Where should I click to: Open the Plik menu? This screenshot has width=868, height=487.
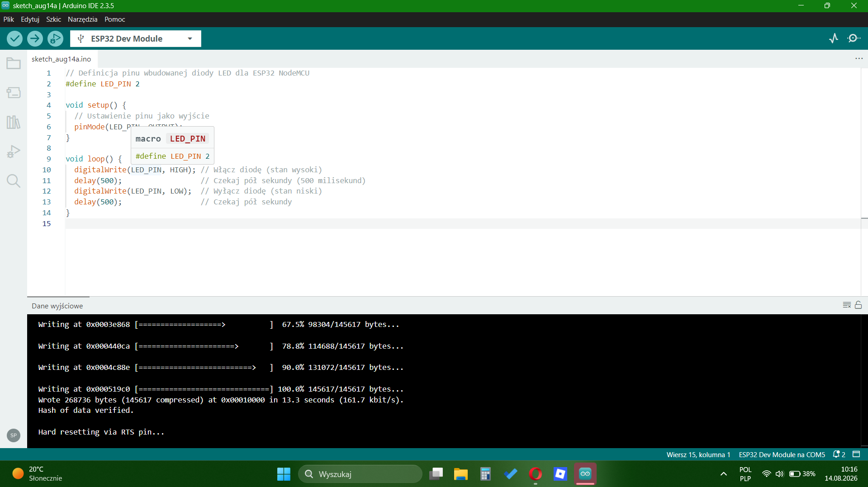[9, 19]
